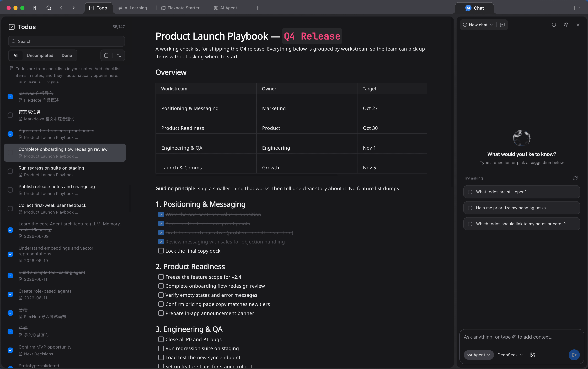Attach an image to chat input

[532, 355]
